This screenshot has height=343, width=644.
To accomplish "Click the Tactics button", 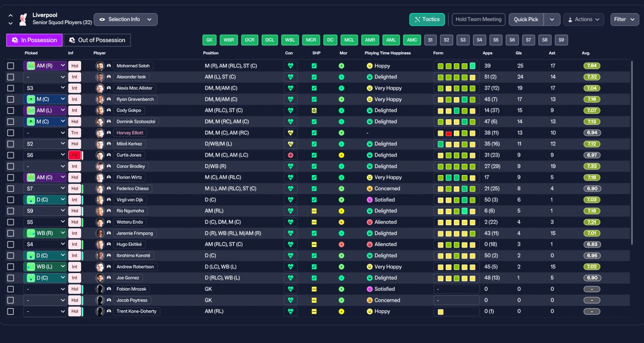I will pyautogui.click(x=427, y=19).
